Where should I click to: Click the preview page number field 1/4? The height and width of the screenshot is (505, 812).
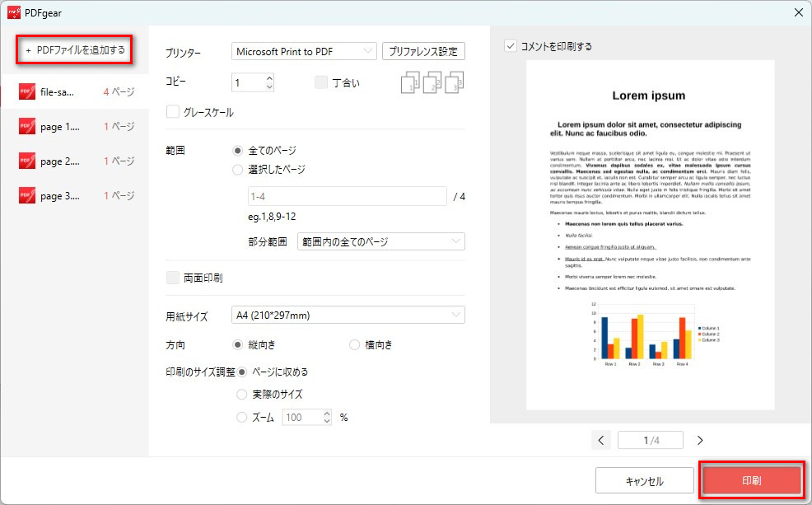tap(651, 440)
